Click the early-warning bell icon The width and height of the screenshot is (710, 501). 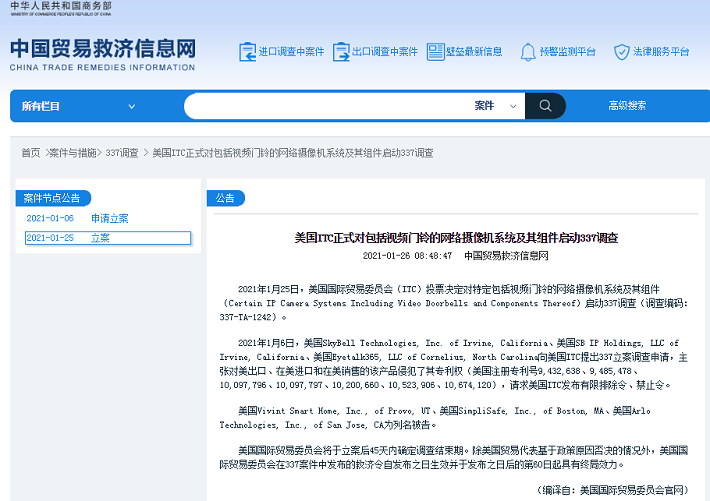pos(528,52)
